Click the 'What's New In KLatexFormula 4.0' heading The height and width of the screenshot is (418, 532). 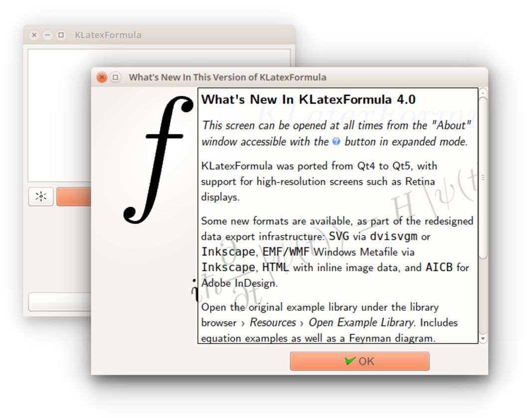coord(308,99)
